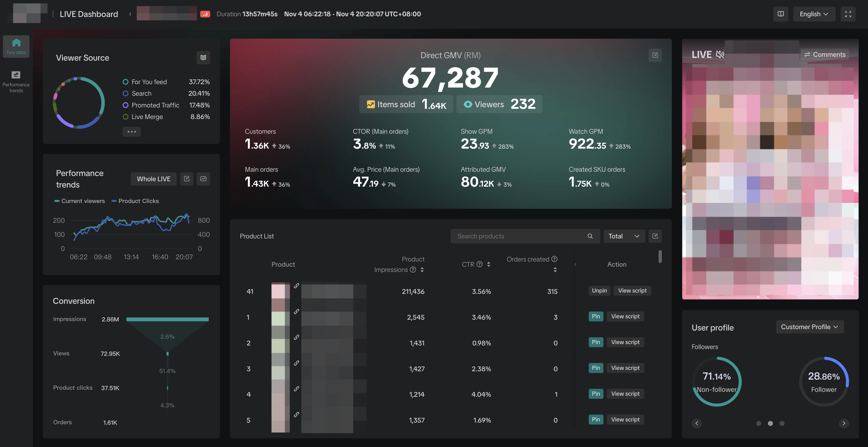Open the English language dropdown
The width and height of the screenshot is (868, 447).
point(814,14)
